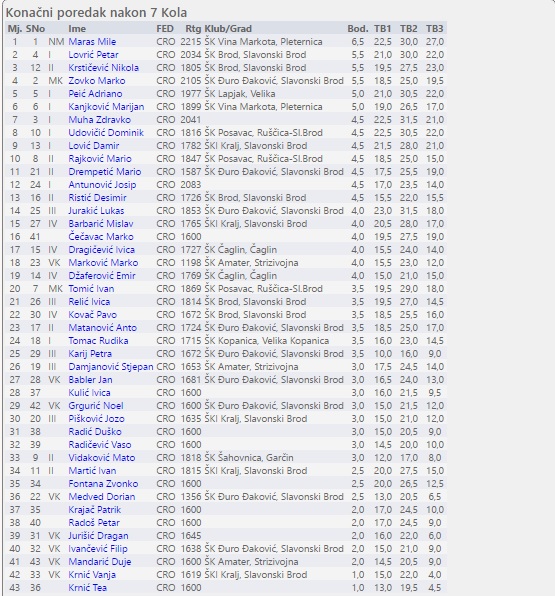Open Vidaković Mato player link
555x596 pixels.
click(101, 458)
